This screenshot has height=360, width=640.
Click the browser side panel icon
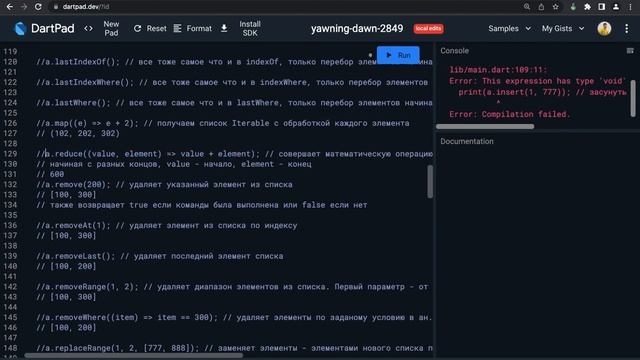(x=602, y=7)
